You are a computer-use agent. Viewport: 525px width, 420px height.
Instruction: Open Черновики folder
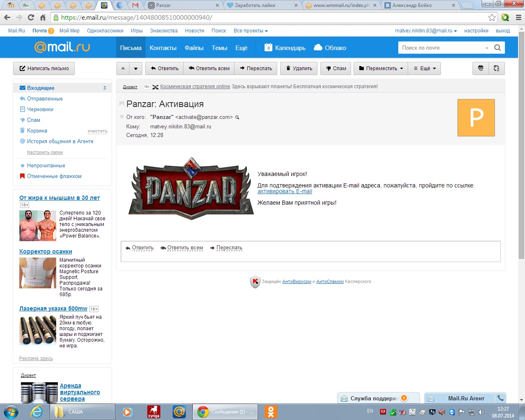pos(40,109)
